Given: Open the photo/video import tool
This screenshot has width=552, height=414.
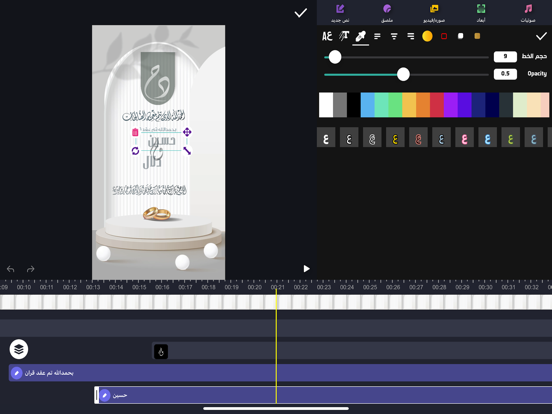Looking at the screenshot, I should click(434, 13).
